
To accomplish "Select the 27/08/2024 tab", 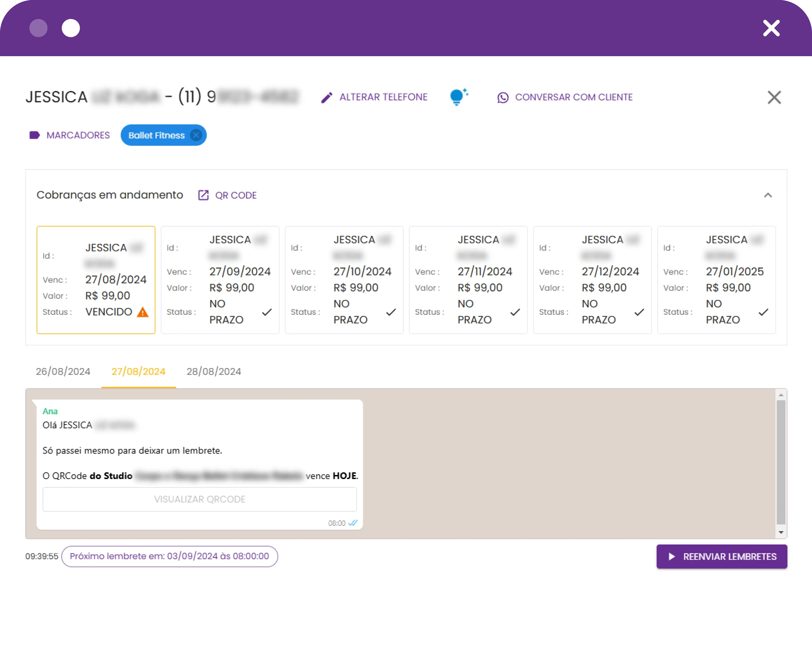I will point(139,371).
